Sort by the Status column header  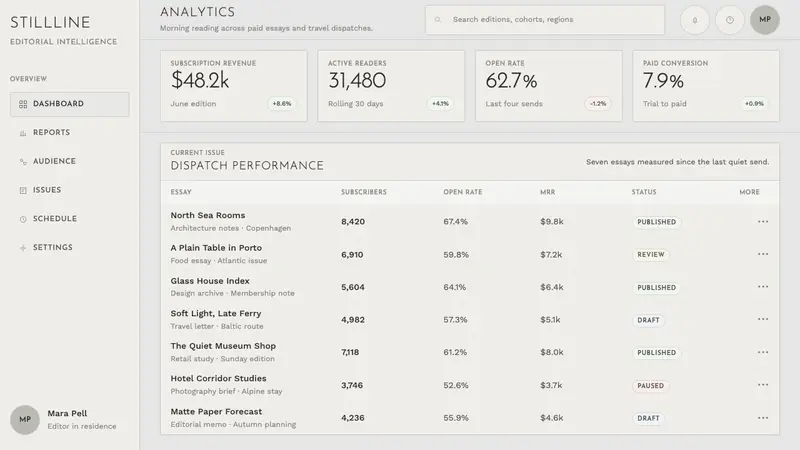[644, 192]
